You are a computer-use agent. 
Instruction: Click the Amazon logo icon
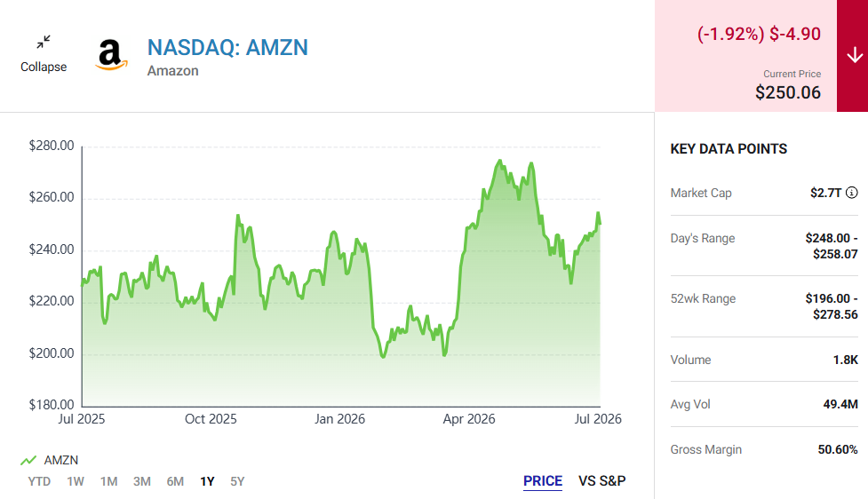pyautogui.click(x=111, y=55)
